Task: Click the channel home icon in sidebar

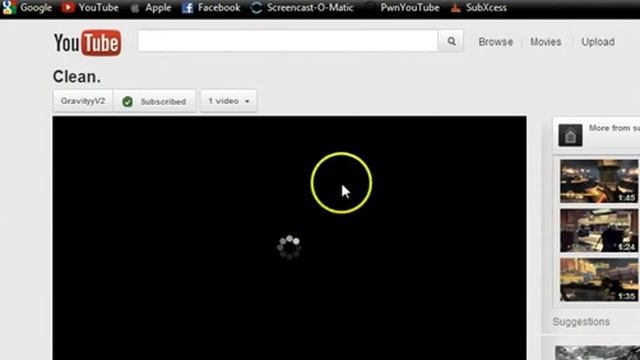Action: [x=570, y=135]
